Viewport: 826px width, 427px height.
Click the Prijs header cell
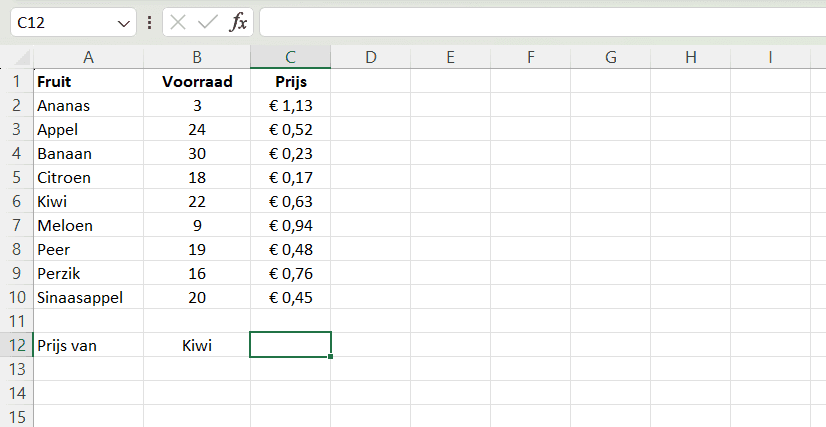pos(290,81)
